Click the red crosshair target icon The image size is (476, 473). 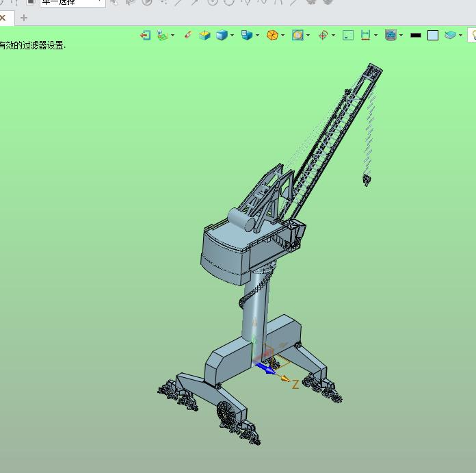click(x=323, y=35)
